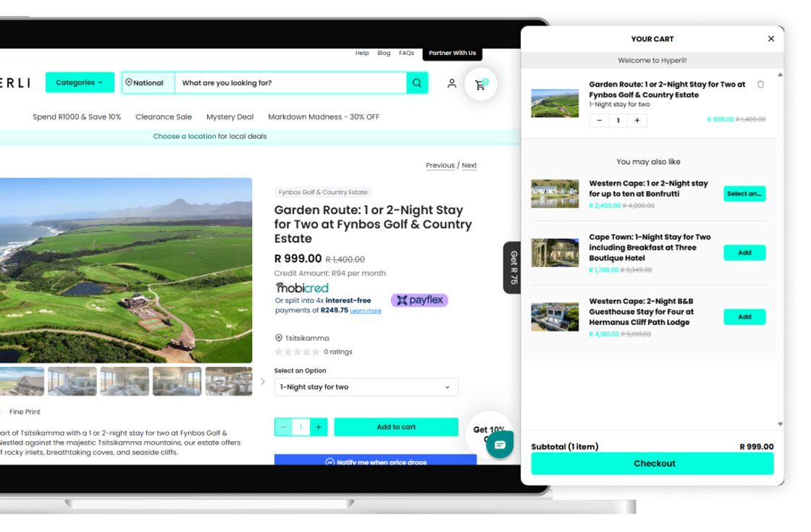This screenshot has height=532, width=811.
Task: Click the payflex logo badge
Action: (419, 300)
